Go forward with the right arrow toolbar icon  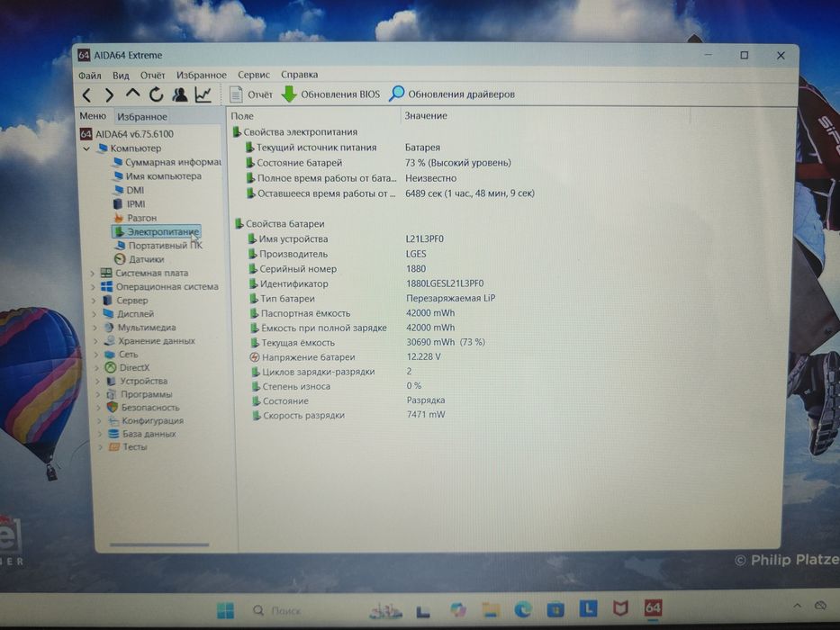point(109,95)
